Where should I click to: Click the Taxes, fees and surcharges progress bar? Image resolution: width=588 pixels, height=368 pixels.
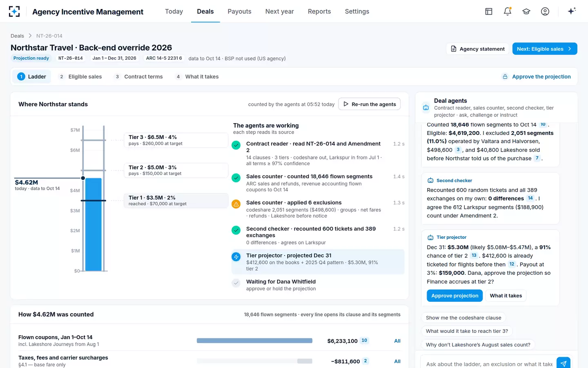tap(254, 361)
